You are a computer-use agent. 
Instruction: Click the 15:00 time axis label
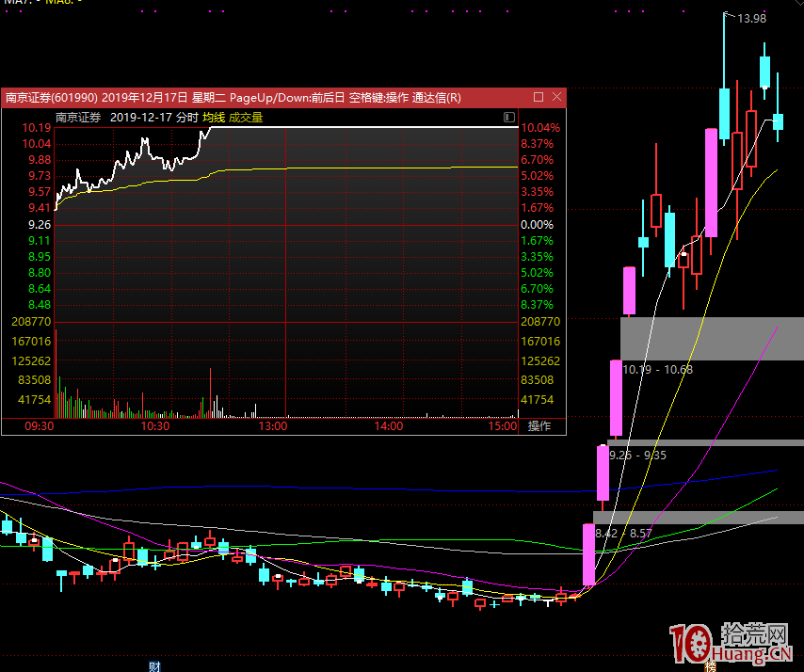[503, 426]
